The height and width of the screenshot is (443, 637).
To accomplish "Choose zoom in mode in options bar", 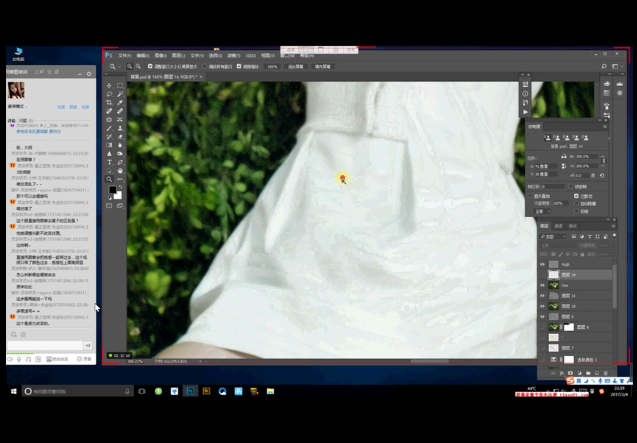I will coord(130,66).
